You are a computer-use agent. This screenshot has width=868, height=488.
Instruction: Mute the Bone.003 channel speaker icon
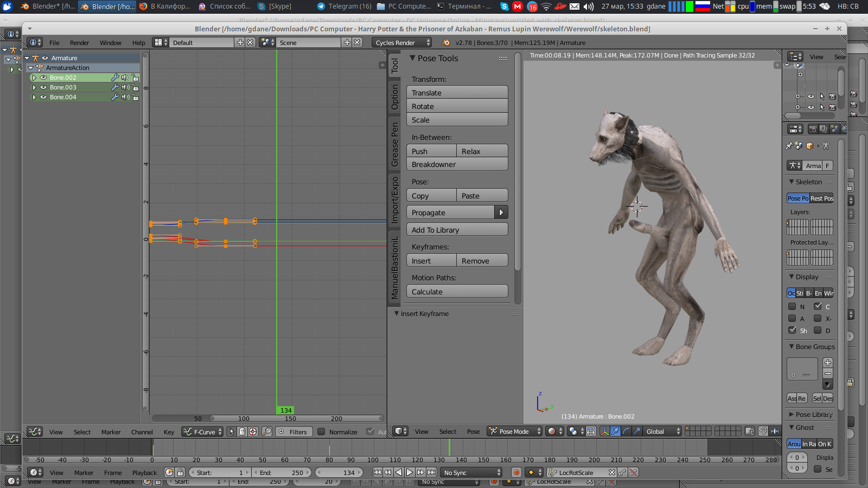tap(125, 87)
